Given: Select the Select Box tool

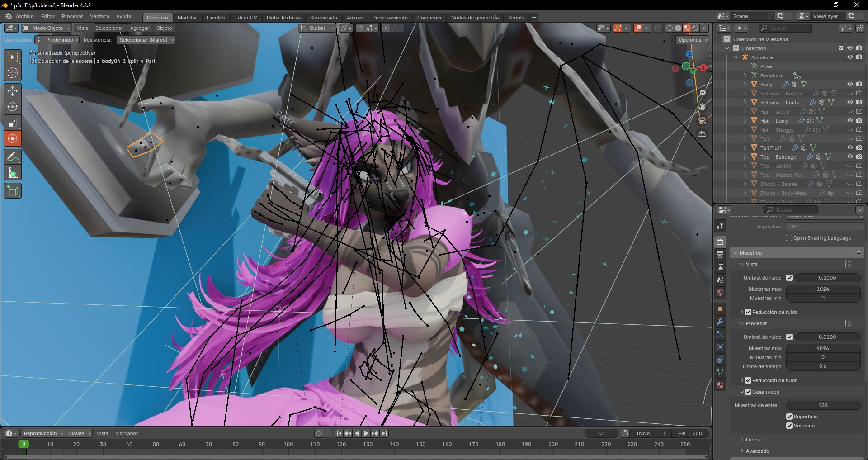Looking at the screenshot, I should pyautogui.click(x=13, y=57).
